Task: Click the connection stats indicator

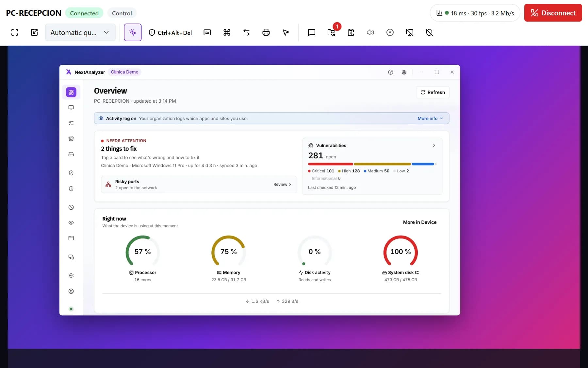Action: (475, 13)
